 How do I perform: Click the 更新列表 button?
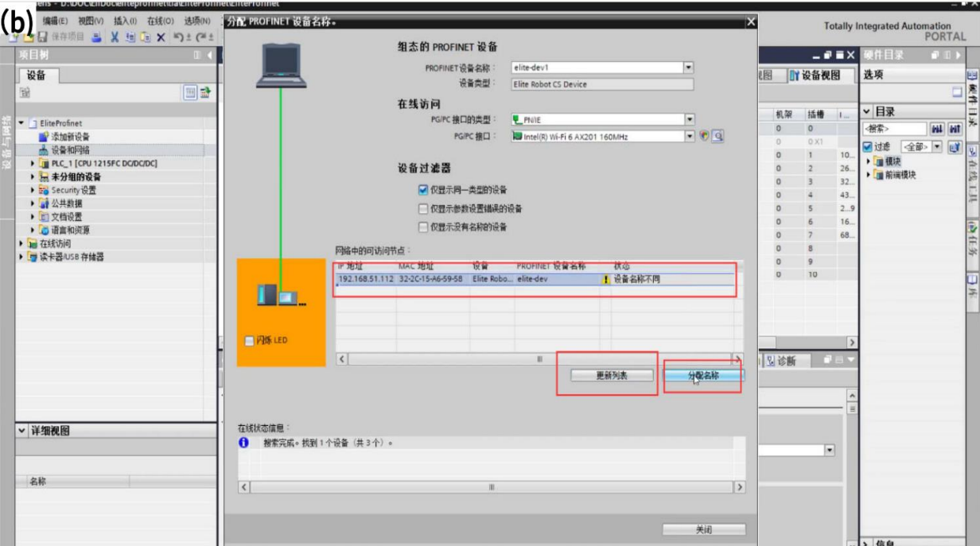pos(612,376)
